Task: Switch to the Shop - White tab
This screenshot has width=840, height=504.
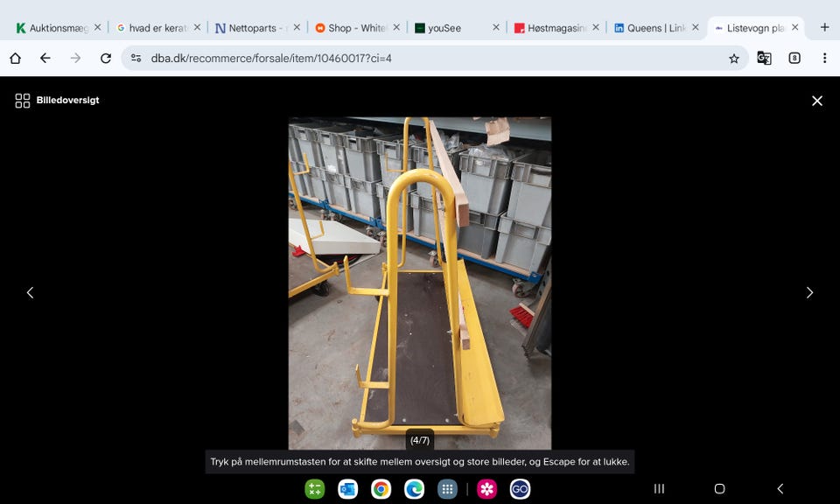Action: [x=352, y=28]
